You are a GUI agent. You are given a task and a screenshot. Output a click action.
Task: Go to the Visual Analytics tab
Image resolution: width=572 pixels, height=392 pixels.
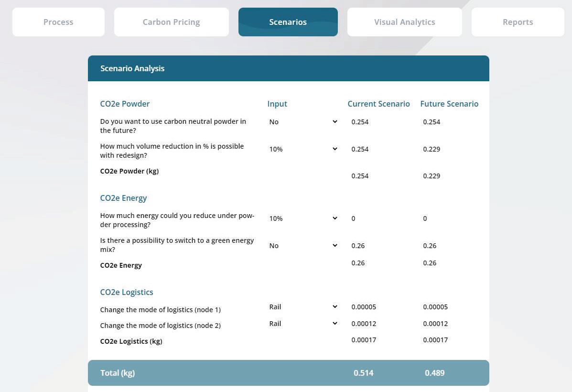point(404,22)
